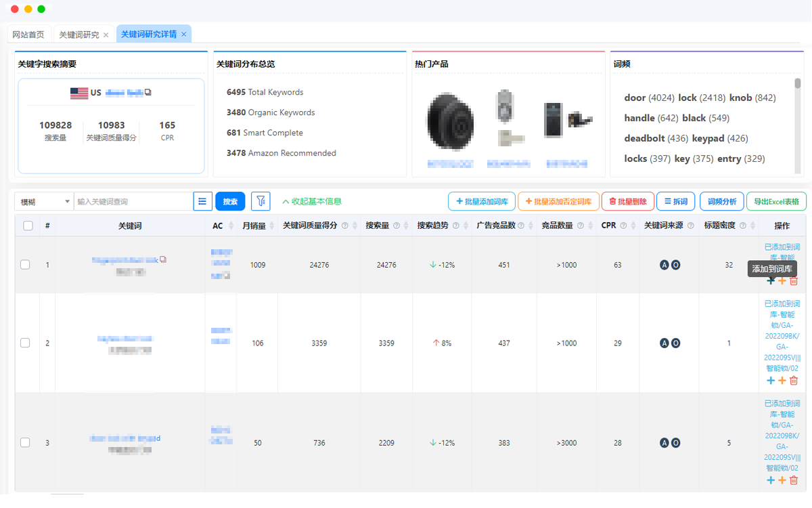Click the filter funnel icon button
The height and width of the screenshot is (508, 812).
click(x=261, y=201)
